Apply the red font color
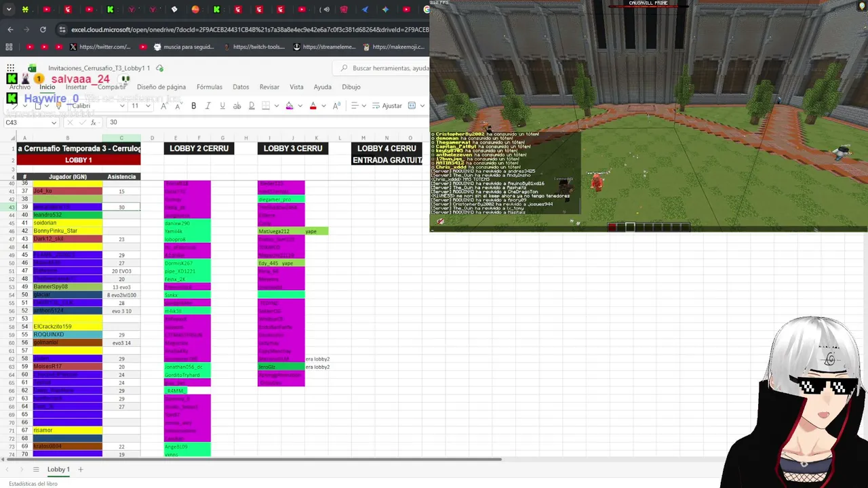The height and width of the screenshot is (488, 868). 313,106
